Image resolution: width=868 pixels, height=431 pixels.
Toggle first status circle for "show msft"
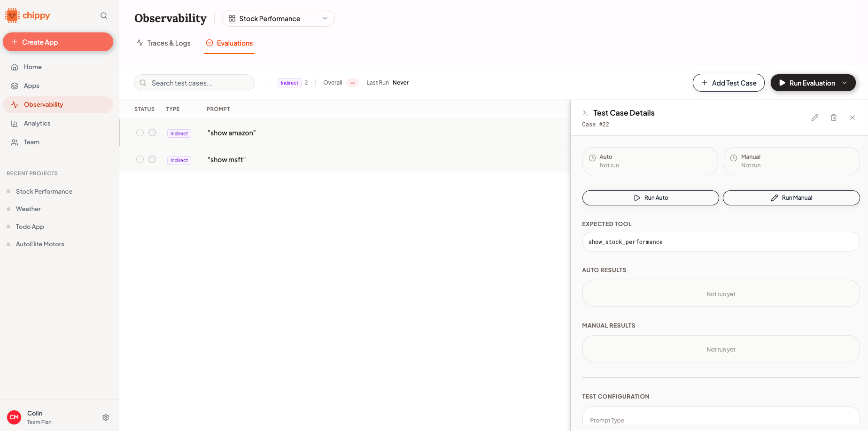pos(140,159)
